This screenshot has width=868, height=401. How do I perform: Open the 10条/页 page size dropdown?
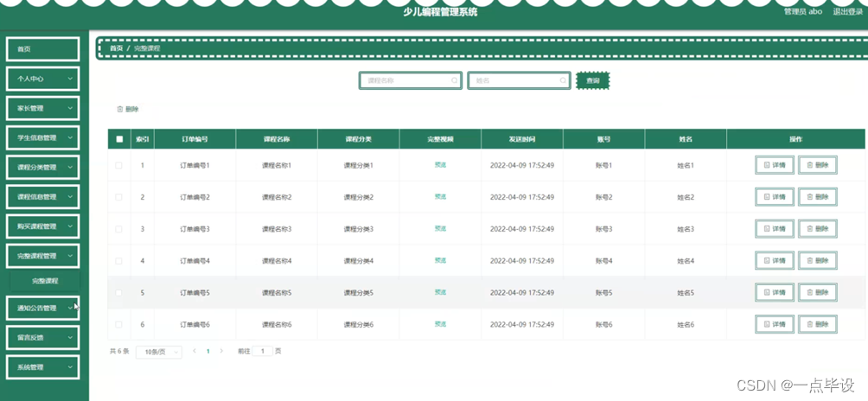(159, 352)
